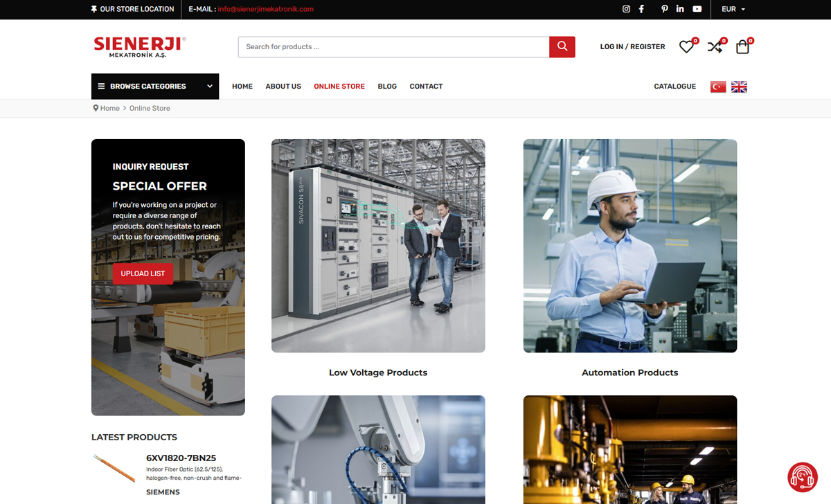Click the Log In / Register link

pos(632,46)
